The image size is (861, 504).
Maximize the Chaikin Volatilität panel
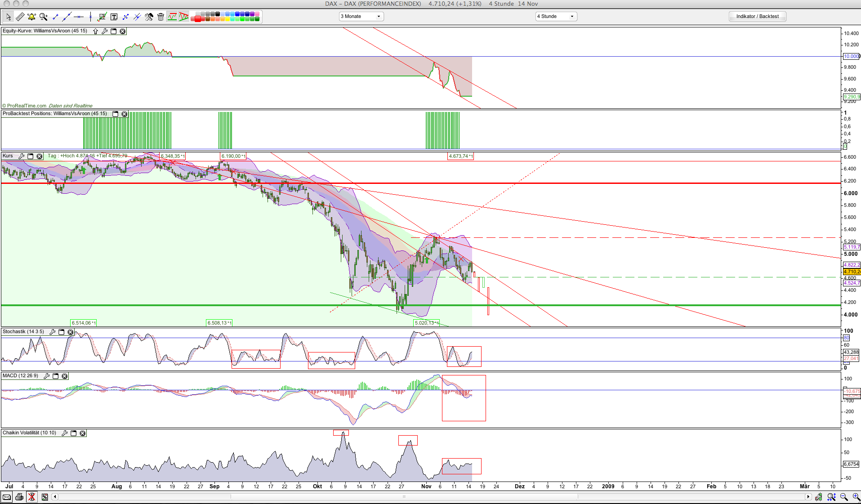(x=73, y=433)
